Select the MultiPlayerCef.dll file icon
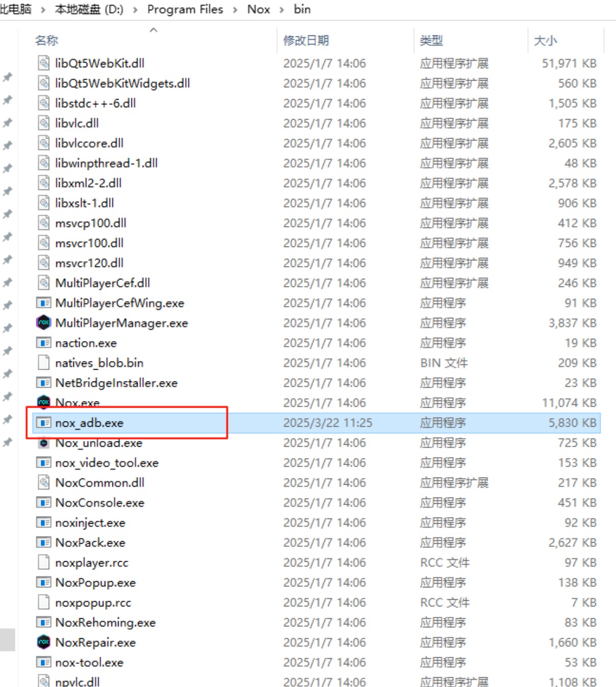The image size is (616, 687). (44, 283)
